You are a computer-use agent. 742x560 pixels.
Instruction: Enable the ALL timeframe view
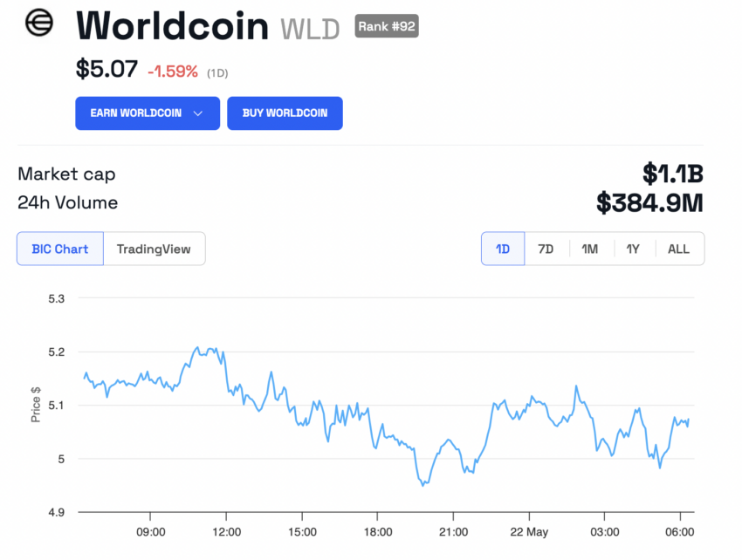tap(678, 249)
